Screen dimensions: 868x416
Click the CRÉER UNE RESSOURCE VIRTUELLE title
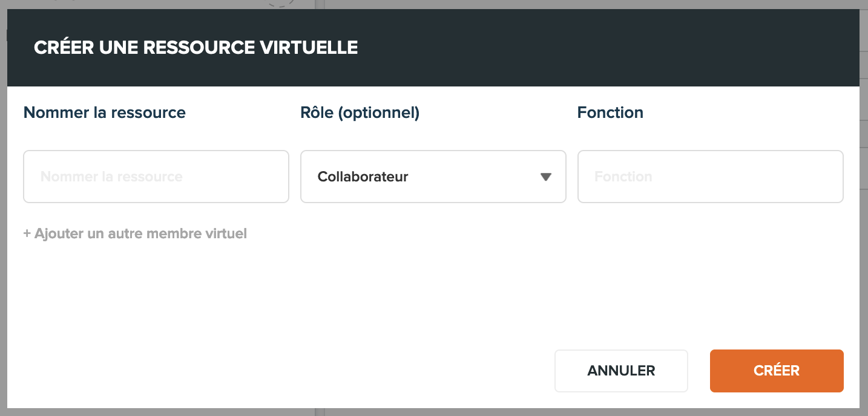click(196, 48)
